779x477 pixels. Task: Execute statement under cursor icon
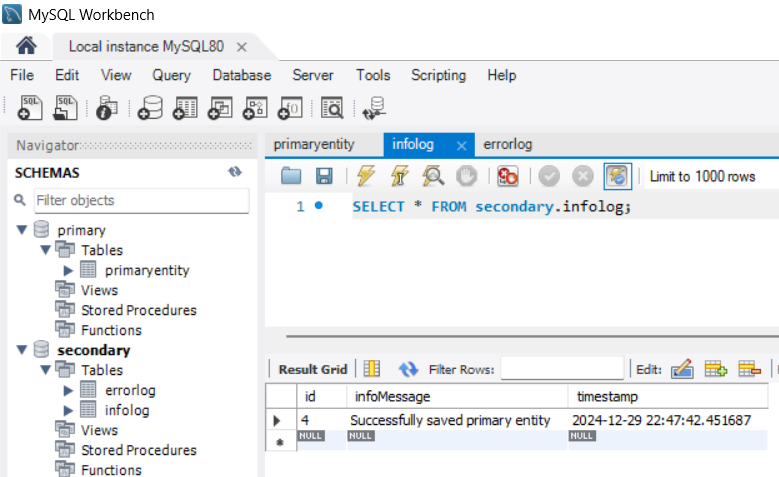pyautogui.click(x=399, y=176)
